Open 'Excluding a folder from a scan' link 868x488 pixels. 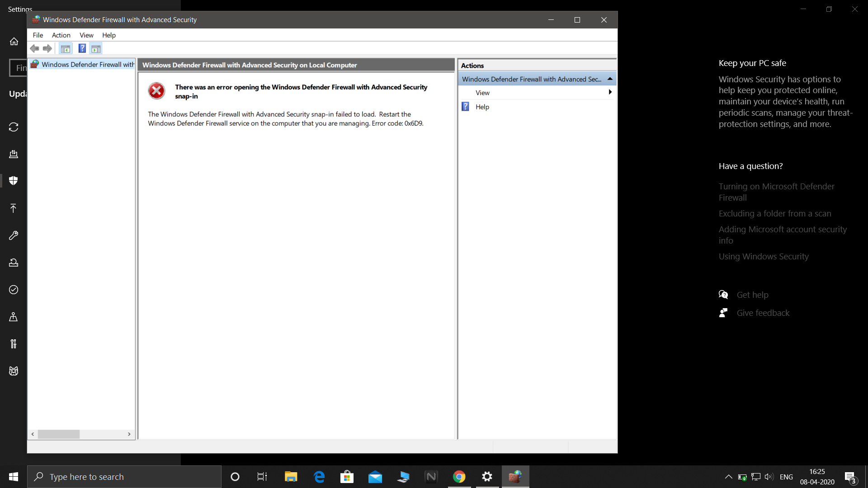(x=775, y=213)
